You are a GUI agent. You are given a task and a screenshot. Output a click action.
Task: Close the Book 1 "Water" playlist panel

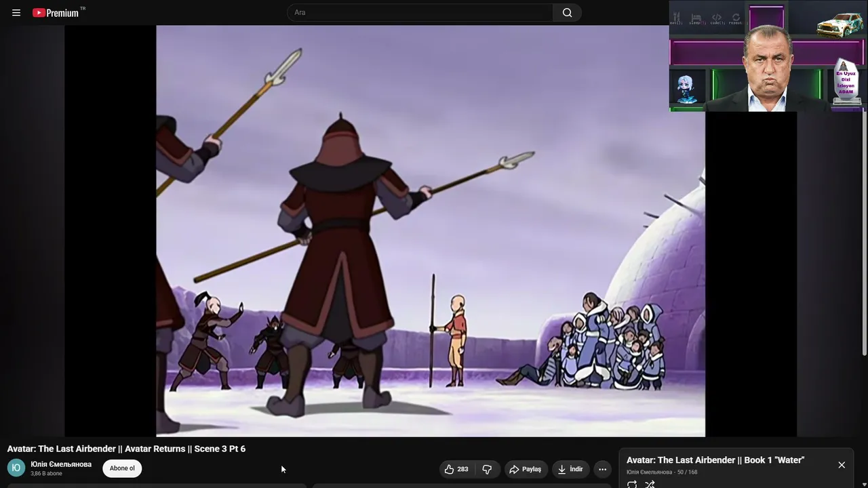click(842, 465)
